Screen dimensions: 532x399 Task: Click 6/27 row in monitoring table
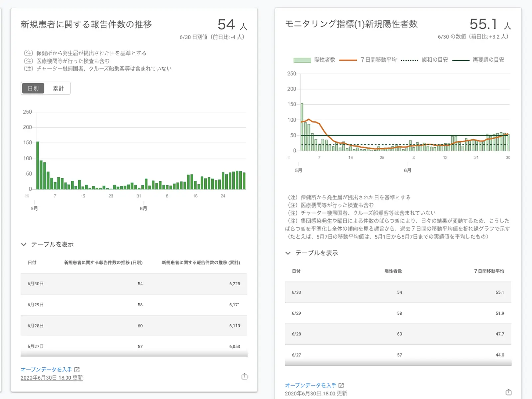(x=398, y=355)
